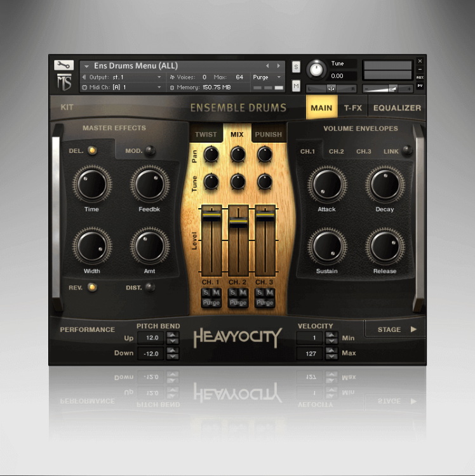The width and height of the screenshot is (475, 476).
Task: Toggle the PV button
Action: point(420,86)
